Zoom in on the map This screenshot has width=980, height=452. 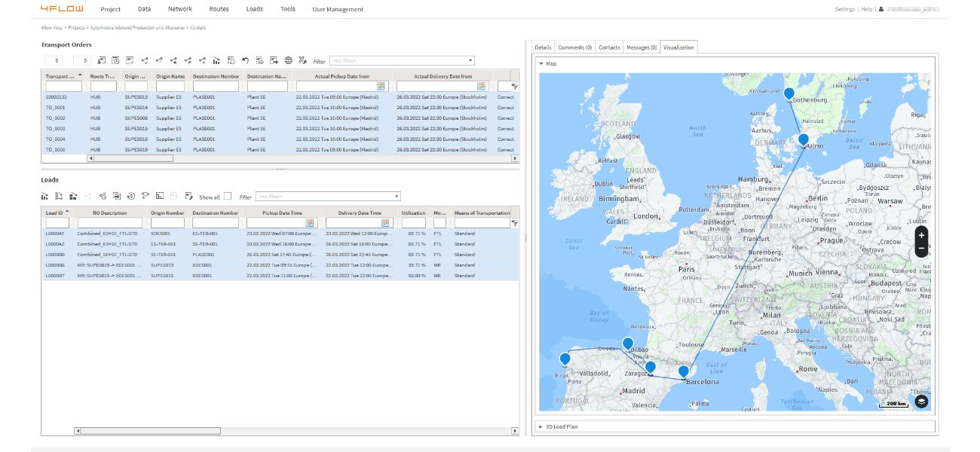point(921,235)
